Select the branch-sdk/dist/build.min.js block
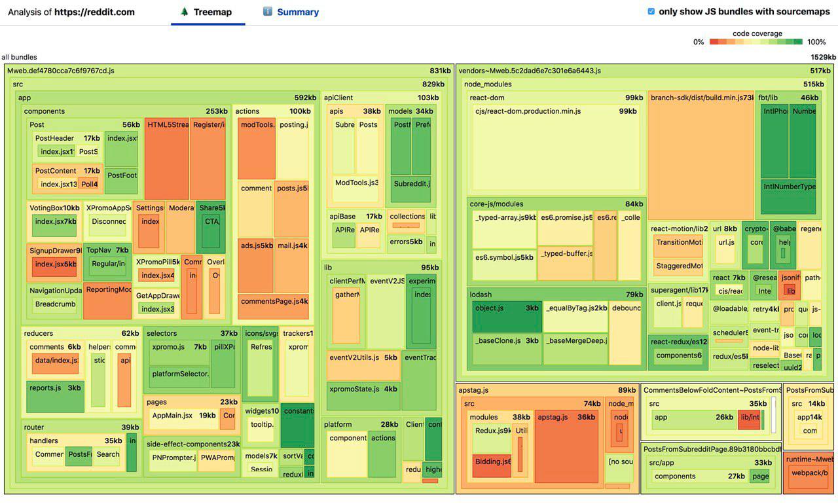This screenshot has height=504, width=838. pos(701,156)
